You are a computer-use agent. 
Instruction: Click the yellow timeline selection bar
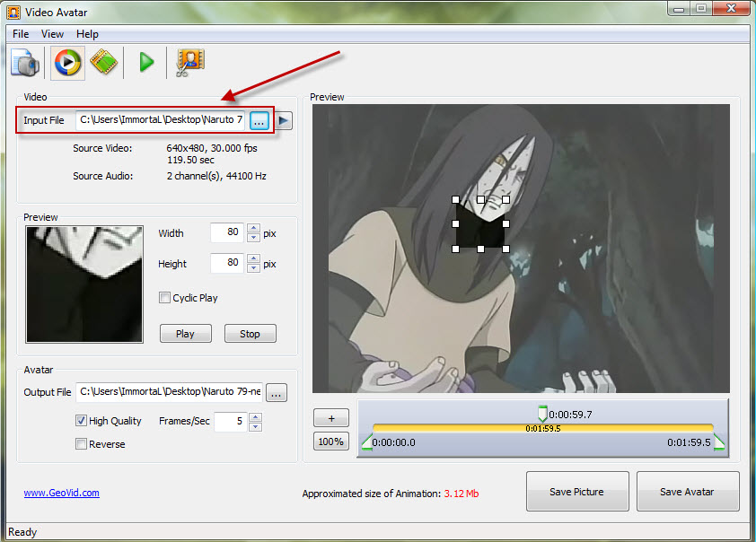(542, 428)
